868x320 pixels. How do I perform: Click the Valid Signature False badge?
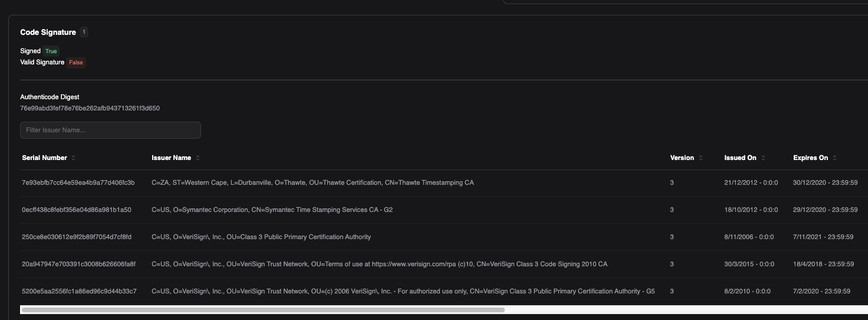click(x=76, y=63)
